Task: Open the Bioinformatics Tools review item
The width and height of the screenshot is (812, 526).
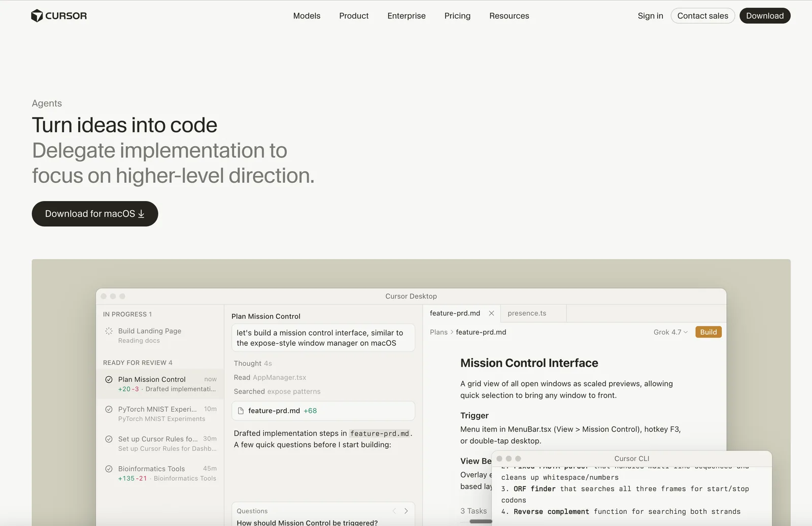Action: pos(160,473)
